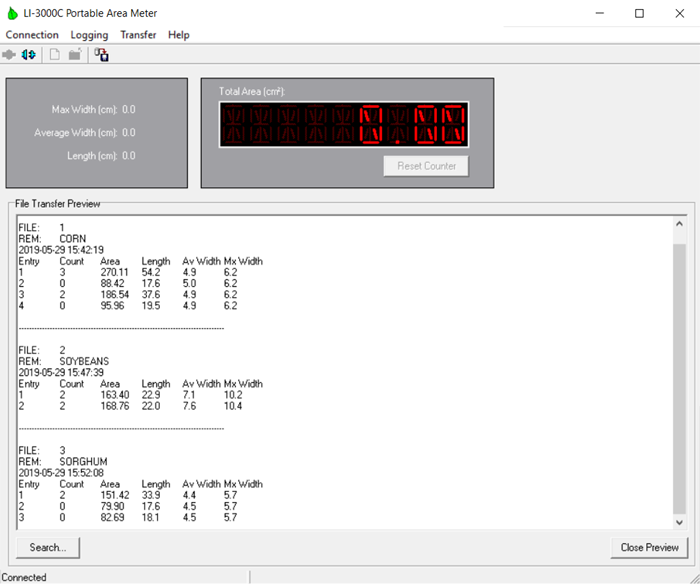Click area value 82.69
Viewport: 700px width, 584px height.
[x=112, y=517]
